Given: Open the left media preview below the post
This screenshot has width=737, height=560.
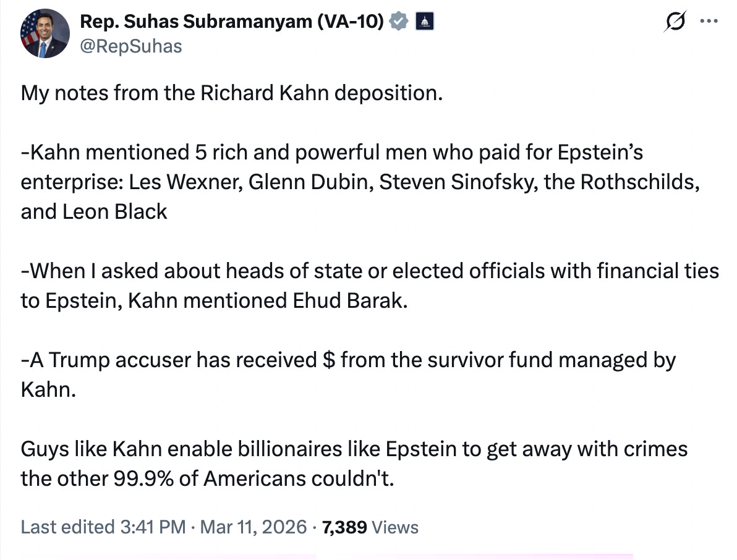Looking at the screenshot, I should [168, 556].
